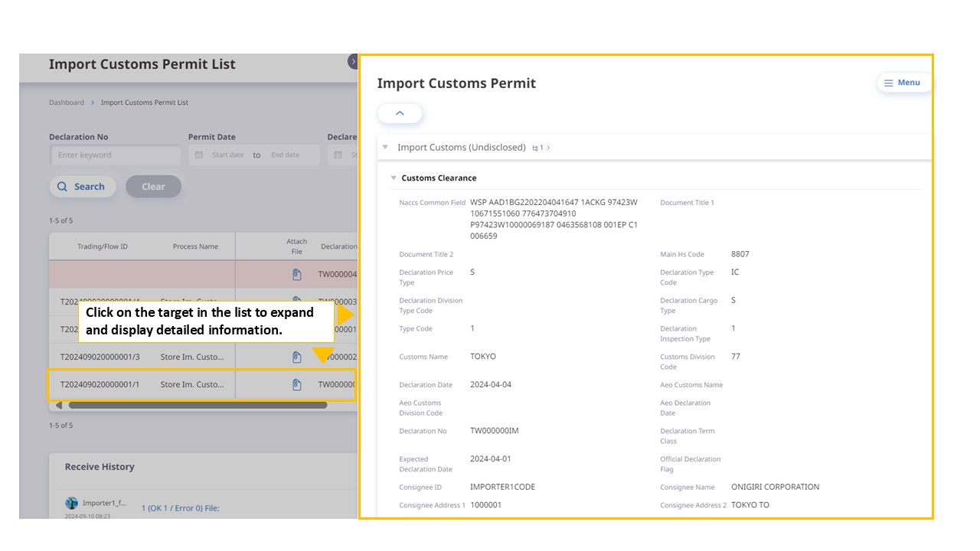980x551 pixels.
Task: Click the Declaration No keyword field
Action: [x=116, y=155]
